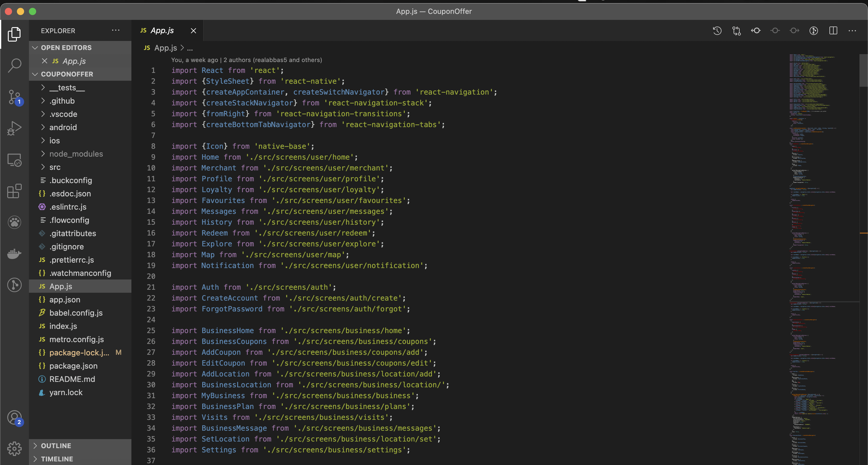Click the GitLens authors code lens annotation

point(246,60)
